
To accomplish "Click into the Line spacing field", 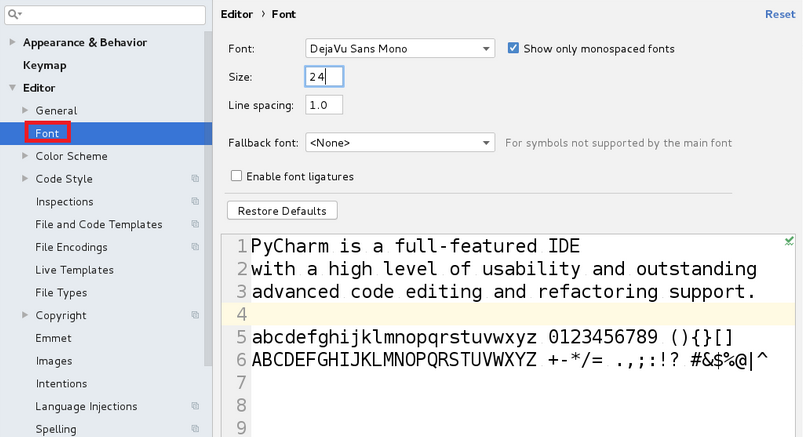I will pos(324,105).
